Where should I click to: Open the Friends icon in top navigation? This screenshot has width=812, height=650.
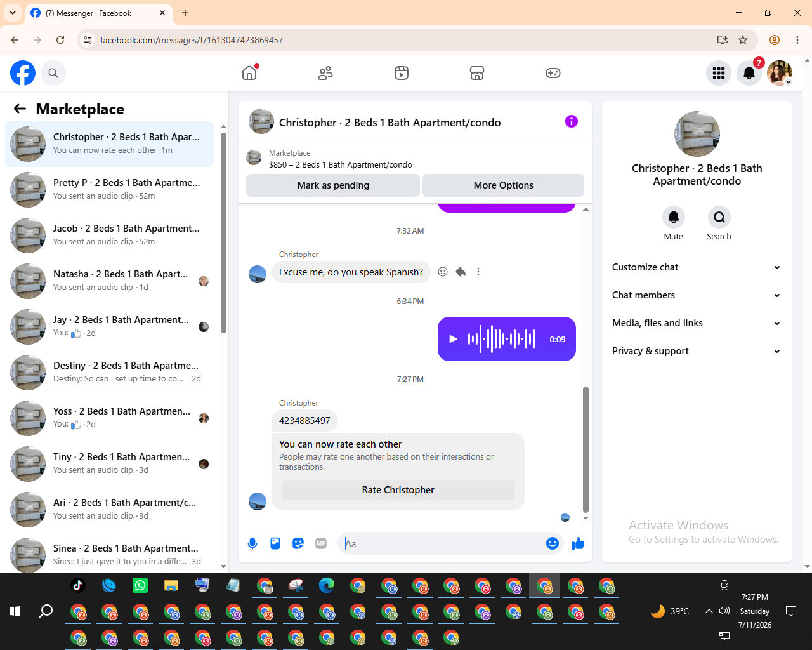point(325,73)
